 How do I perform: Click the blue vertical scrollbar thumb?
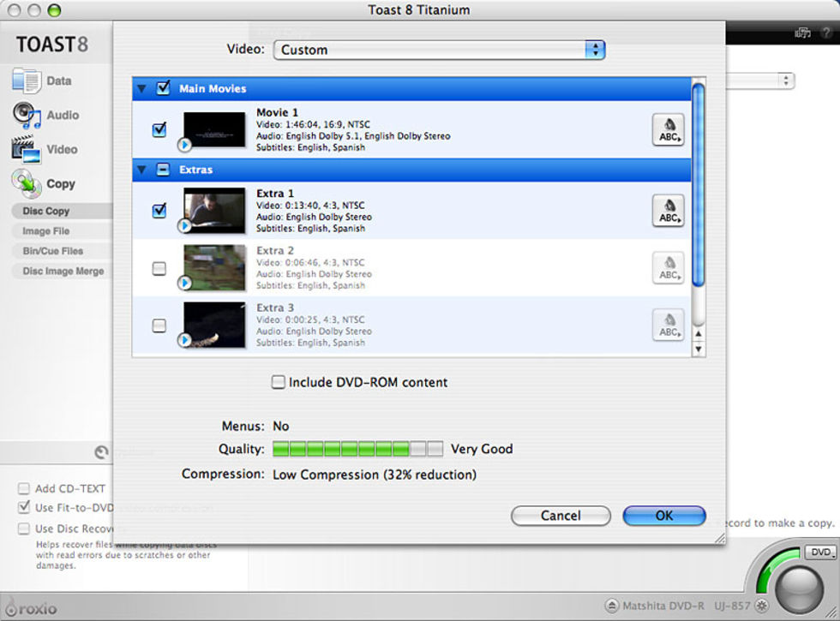(x=699, y=182)
